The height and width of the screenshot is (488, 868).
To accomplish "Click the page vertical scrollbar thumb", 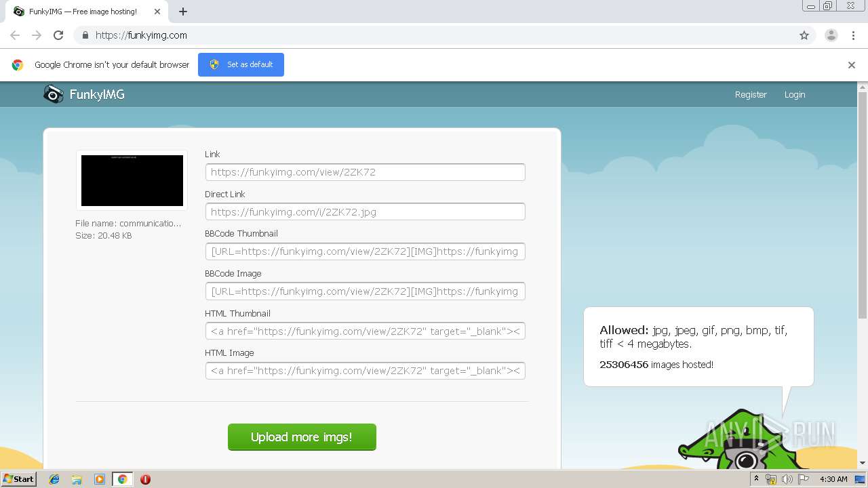I will click(863, 205).
